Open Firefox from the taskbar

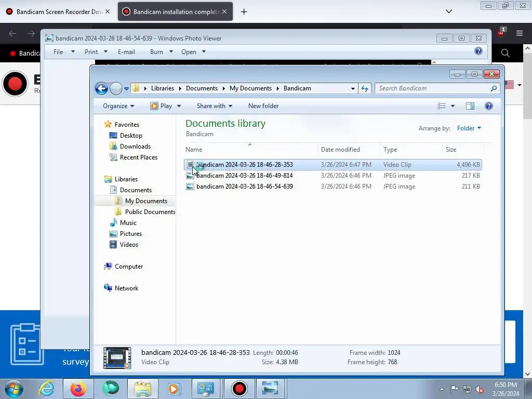click(x=78, y=389)
